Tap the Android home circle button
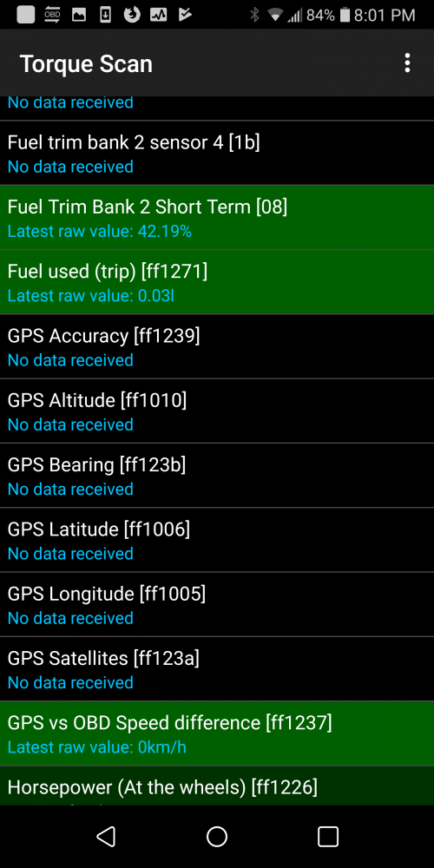434x868 pixels. tap(217, 837)
